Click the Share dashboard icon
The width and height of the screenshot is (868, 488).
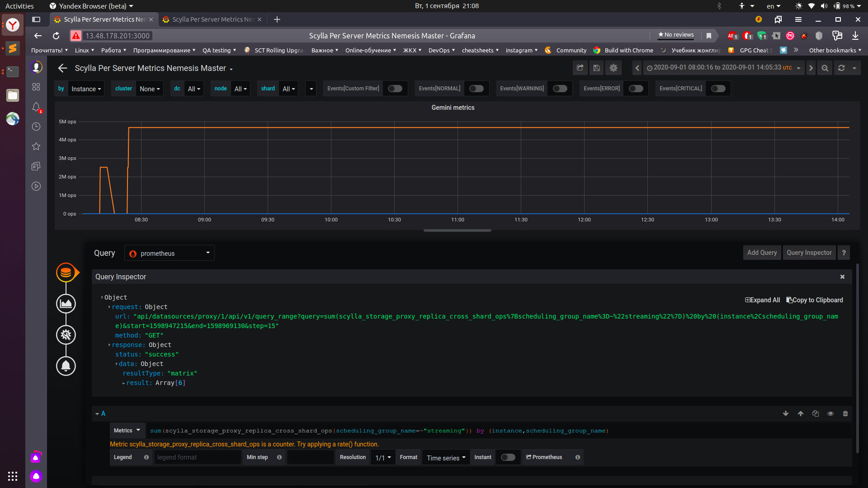[x=580, y=68]
